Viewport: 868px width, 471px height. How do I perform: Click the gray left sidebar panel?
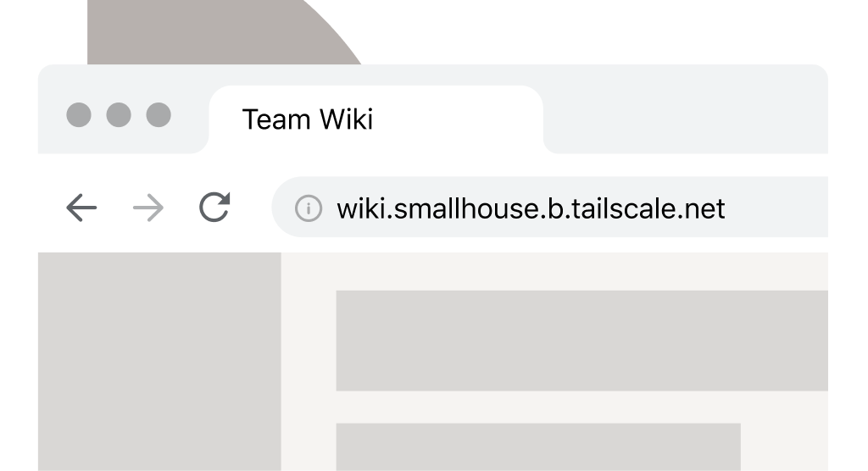159,362
